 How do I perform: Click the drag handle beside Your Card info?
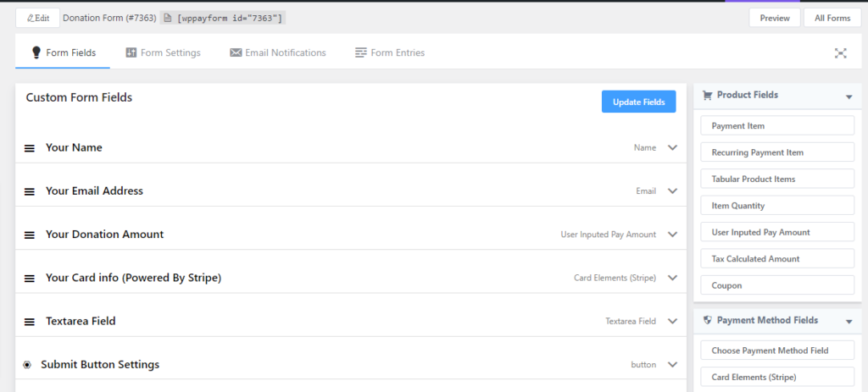[x=30, y=279]
